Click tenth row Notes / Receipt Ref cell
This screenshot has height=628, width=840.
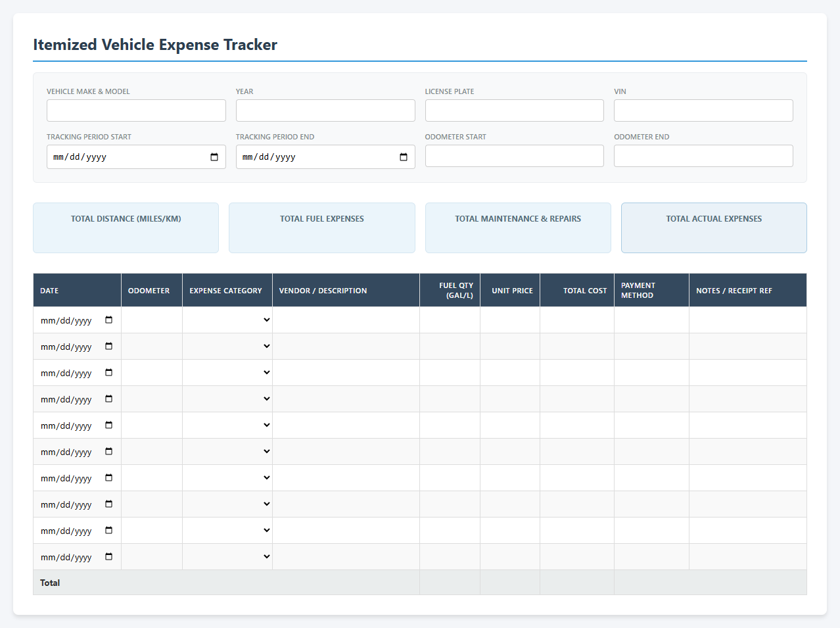(748, 557)
